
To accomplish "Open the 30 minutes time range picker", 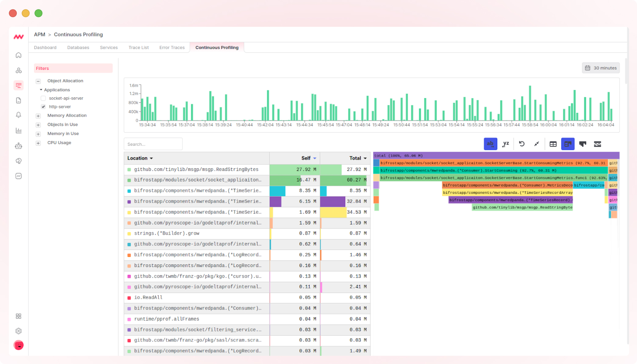I will [600, 68].
